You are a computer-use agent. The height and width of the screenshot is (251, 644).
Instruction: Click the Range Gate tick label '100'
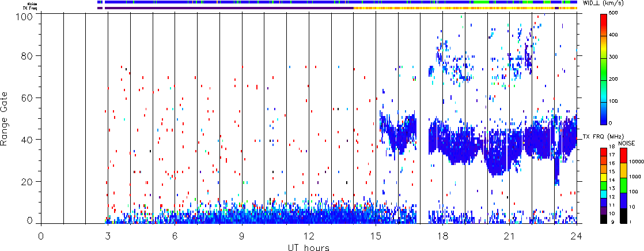[x=25, y=16]
